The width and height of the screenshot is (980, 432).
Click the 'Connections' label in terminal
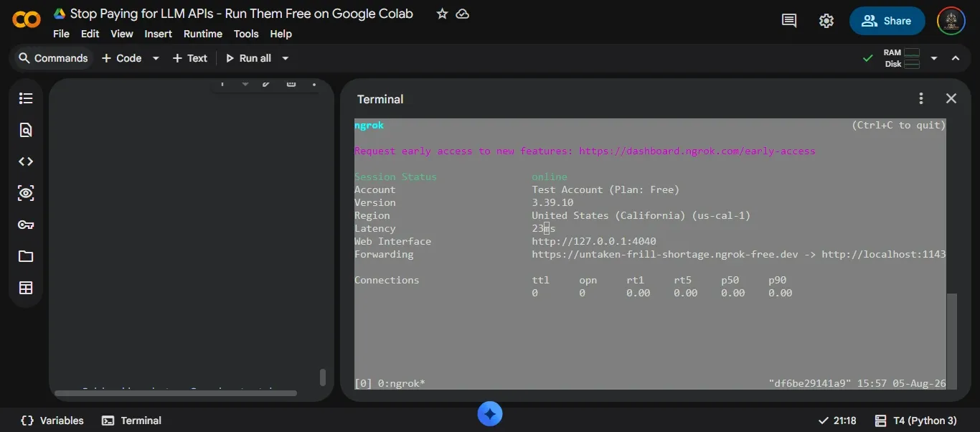[x=387, y=280]
